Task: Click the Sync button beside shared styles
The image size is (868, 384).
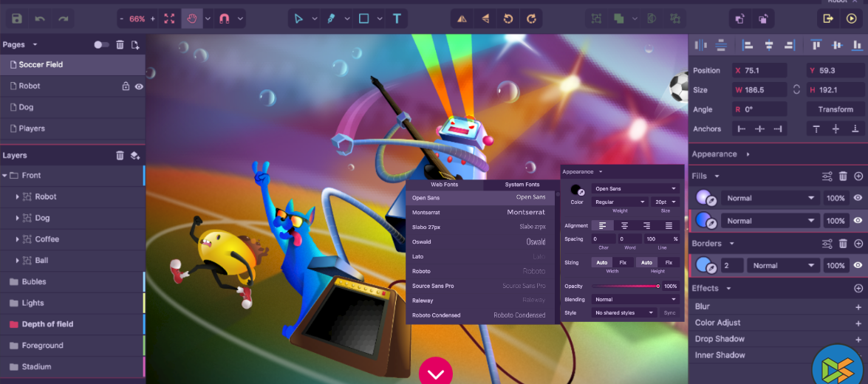Action: (669, 313)
